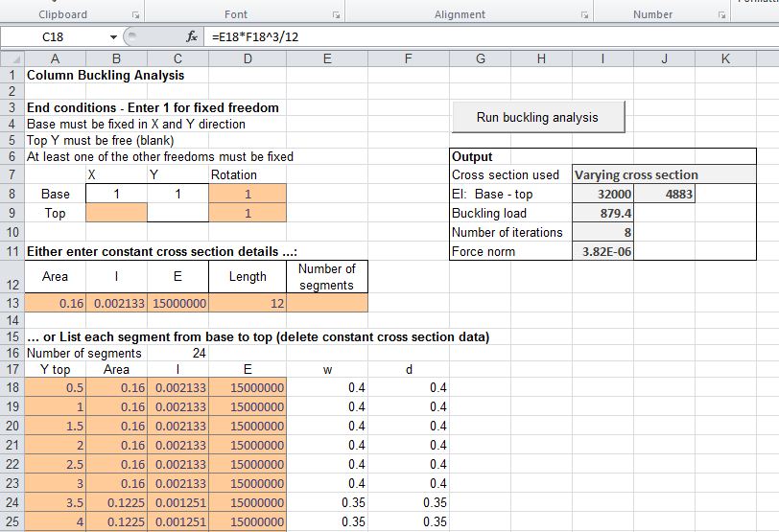Open the Number dialog launcher
The image size is (779, 532).
721,15
